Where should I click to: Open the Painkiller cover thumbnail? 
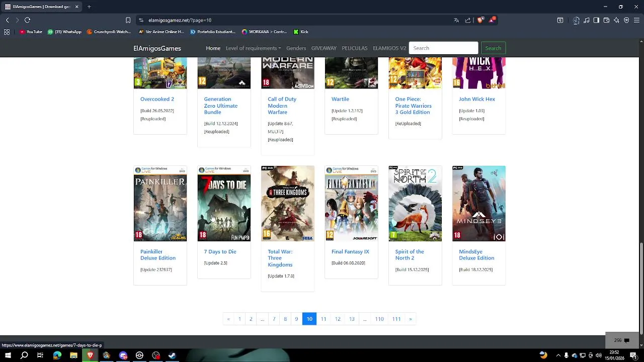pos(160,204)
